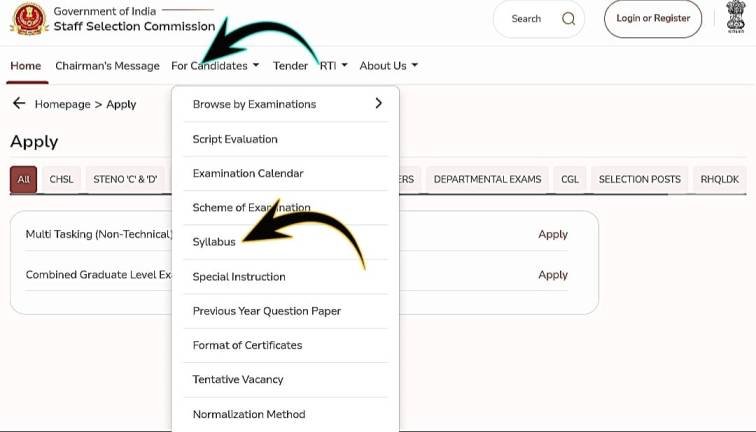Open Chairman's Message page
Image resolution: width=756 pixels, height=432 pixels.
coord(107,66)
